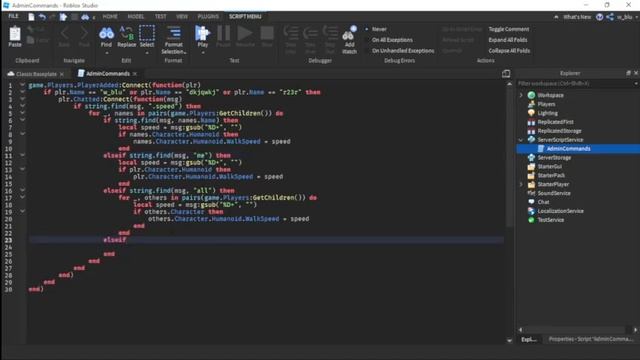
Task: Click Expand All Folds action
Action: (x=508, y=40)
